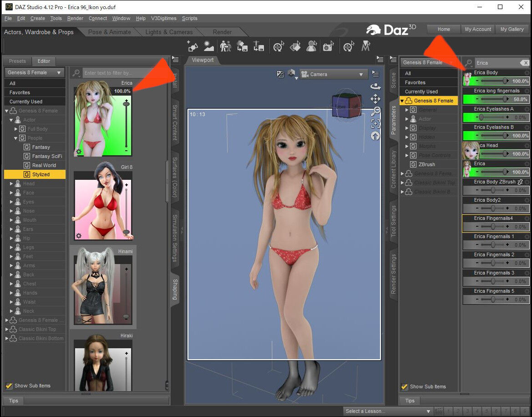This screenshot has height=417, width=532.
Task: Click the Reset view arrow in viewport
Action: (x=375, y=136)
